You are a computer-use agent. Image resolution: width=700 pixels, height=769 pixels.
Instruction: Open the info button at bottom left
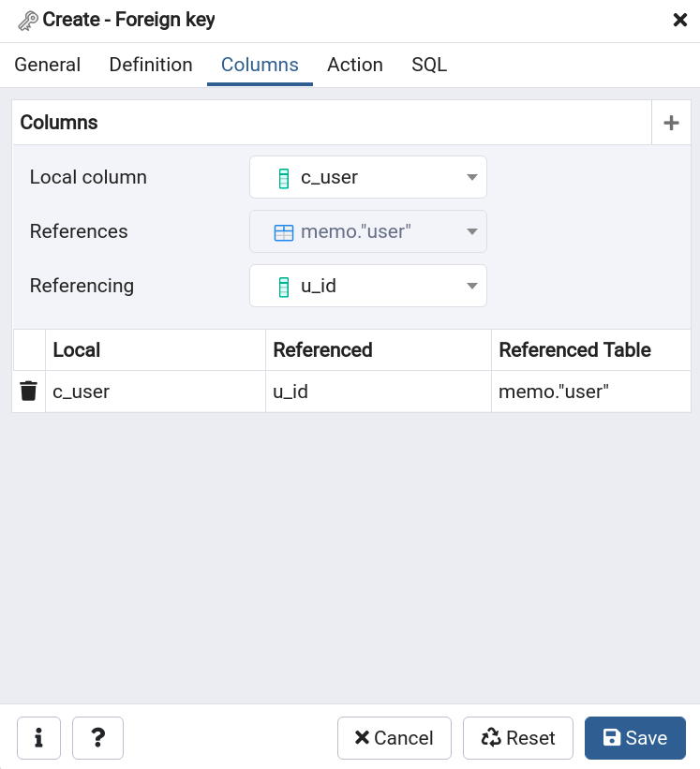point(38,738)
